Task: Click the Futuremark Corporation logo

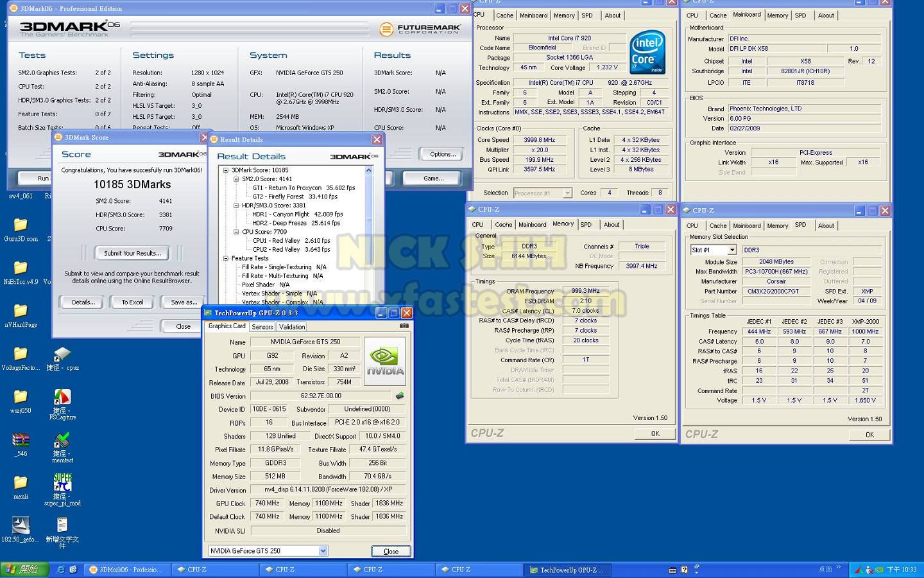Action: tap(420, 29)
